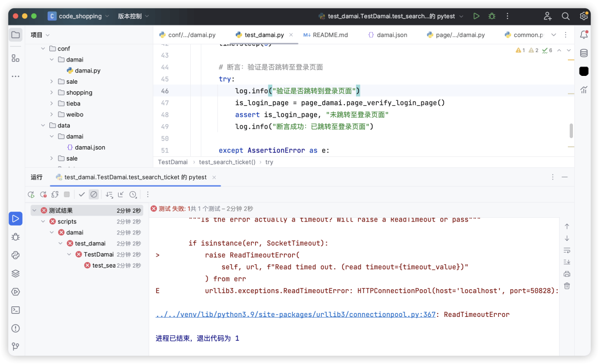This screenshot has height=364, width=599.
Task: Open Terminal tool window
Action: point(16,310)
